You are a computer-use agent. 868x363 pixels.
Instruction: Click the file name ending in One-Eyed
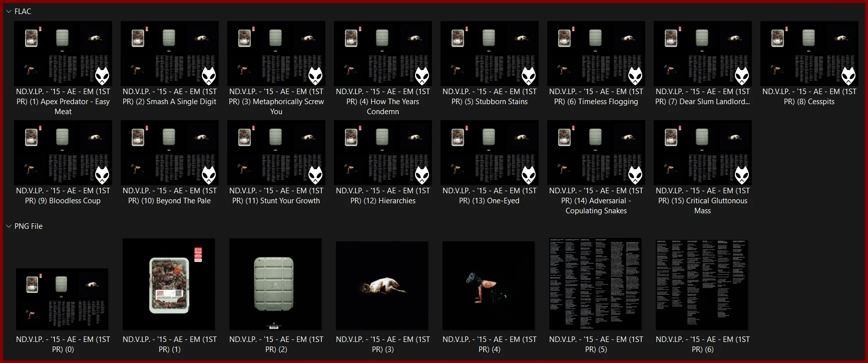490,196
